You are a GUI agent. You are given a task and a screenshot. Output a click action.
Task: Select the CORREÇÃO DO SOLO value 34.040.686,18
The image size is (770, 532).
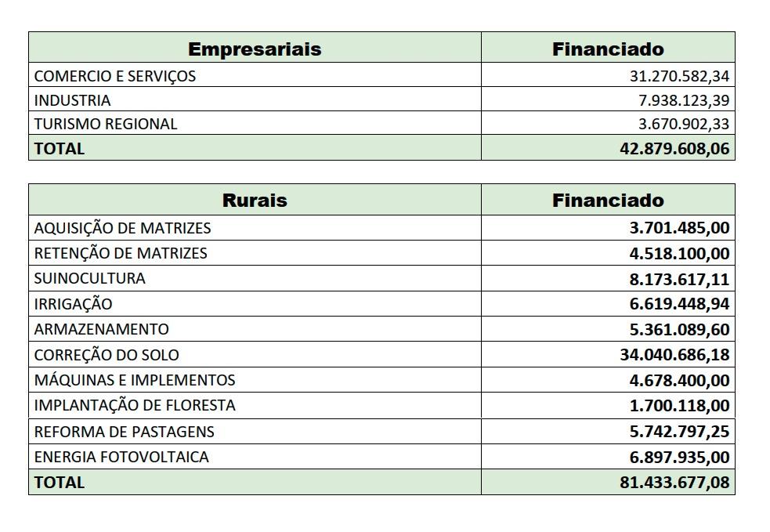click(674, 355)
